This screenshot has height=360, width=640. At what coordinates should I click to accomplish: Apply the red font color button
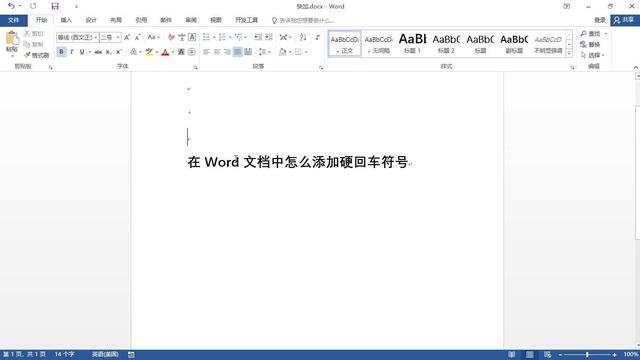[165, 52]
